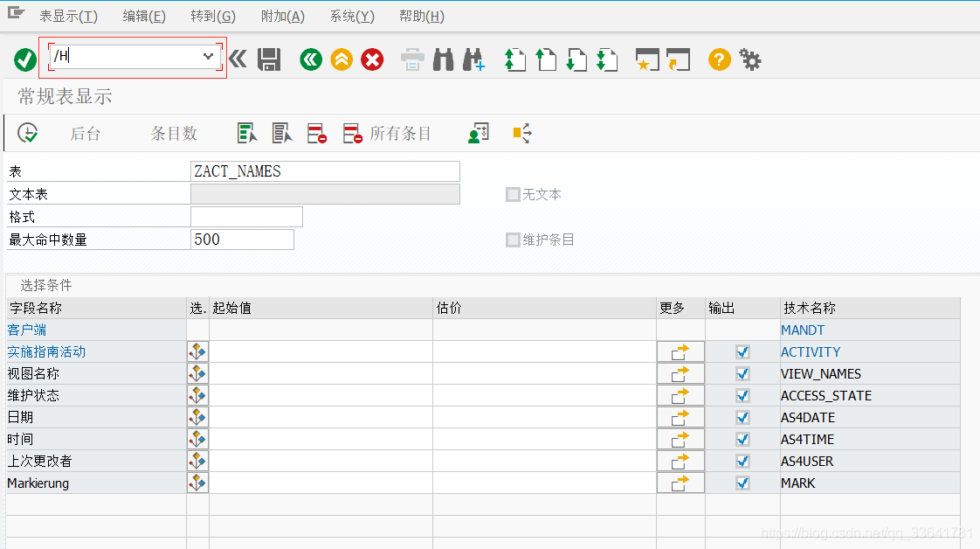This screenshot has width=980, height=549.
Task: Click the green Back arrow icon
Action: [x=310, y=59]
